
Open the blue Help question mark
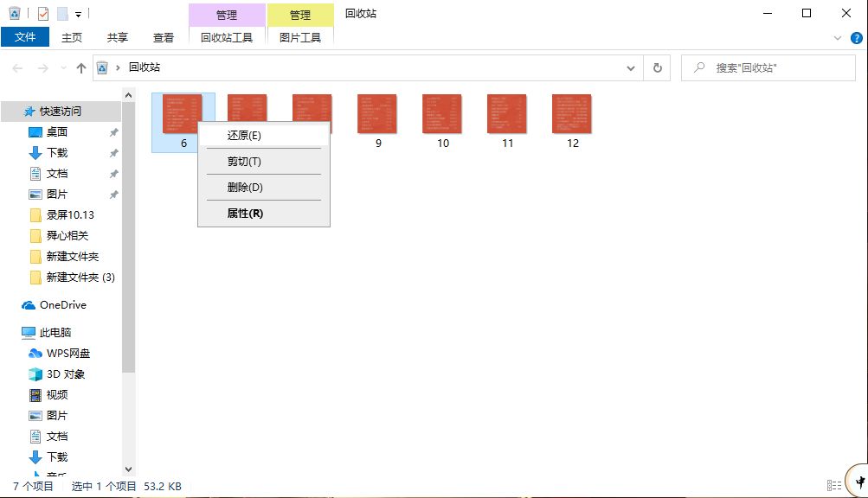(856, 38)
